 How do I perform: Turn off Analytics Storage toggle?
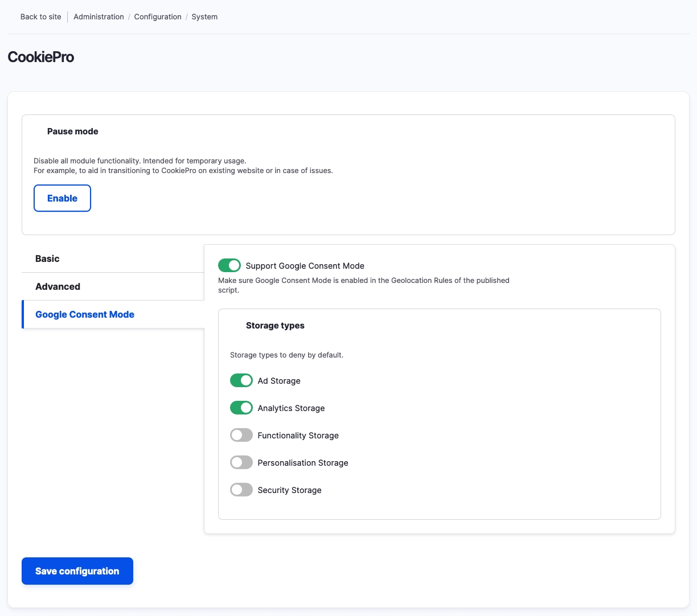click(x=241, y=408)
